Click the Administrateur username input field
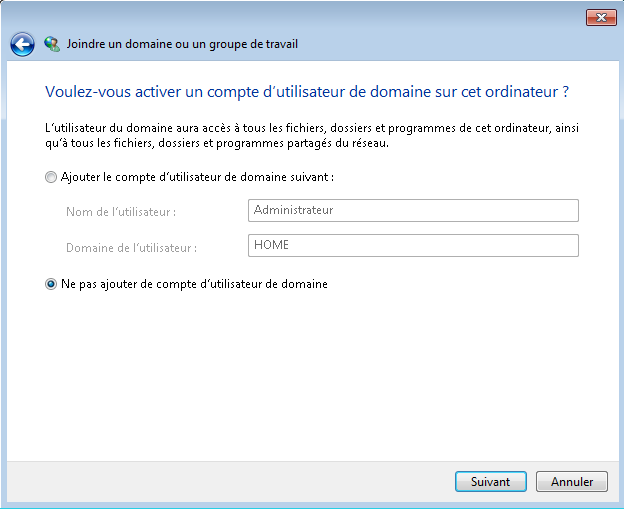This screenshot has height=509, width=624. [x=413, y=211]
